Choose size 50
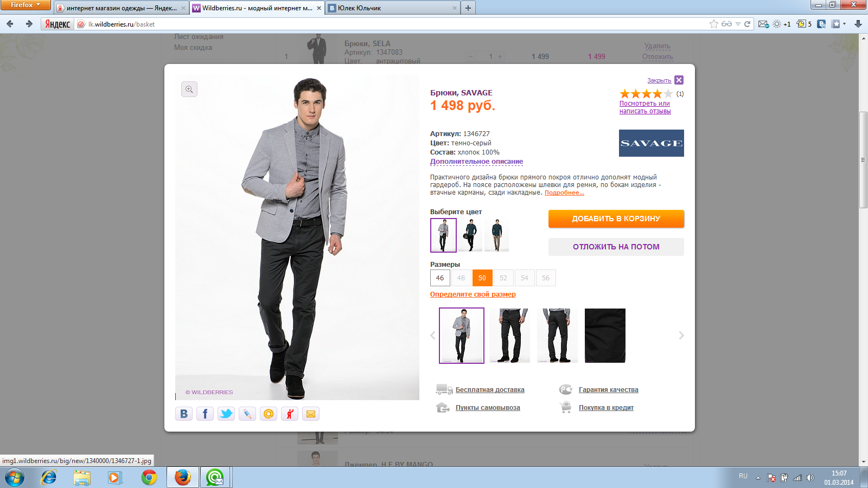The width and height of the screenshot is (868, 488). (482, 278)
